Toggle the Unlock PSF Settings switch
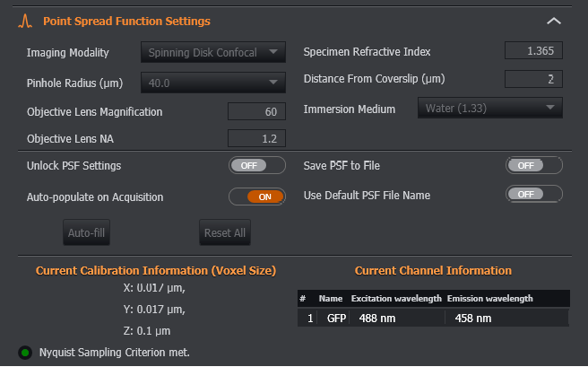 coord(257,165)
